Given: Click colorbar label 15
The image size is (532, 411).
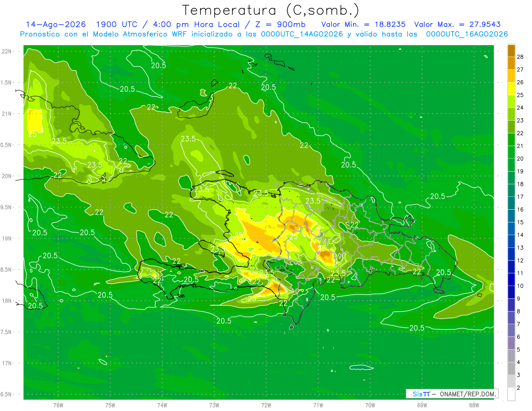Looking at the screenshot, I should 520,222.
